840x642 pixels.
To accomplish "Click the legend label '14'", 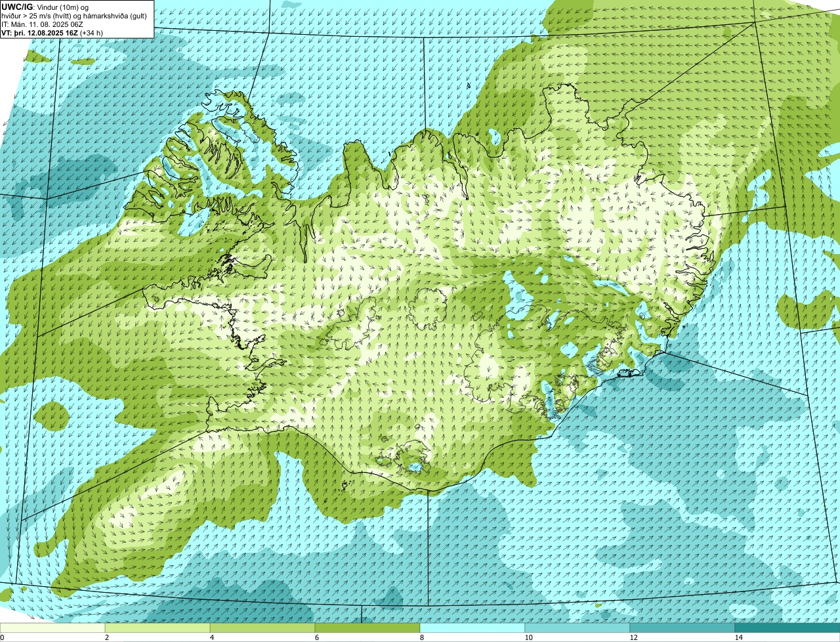I will (738, 637).
